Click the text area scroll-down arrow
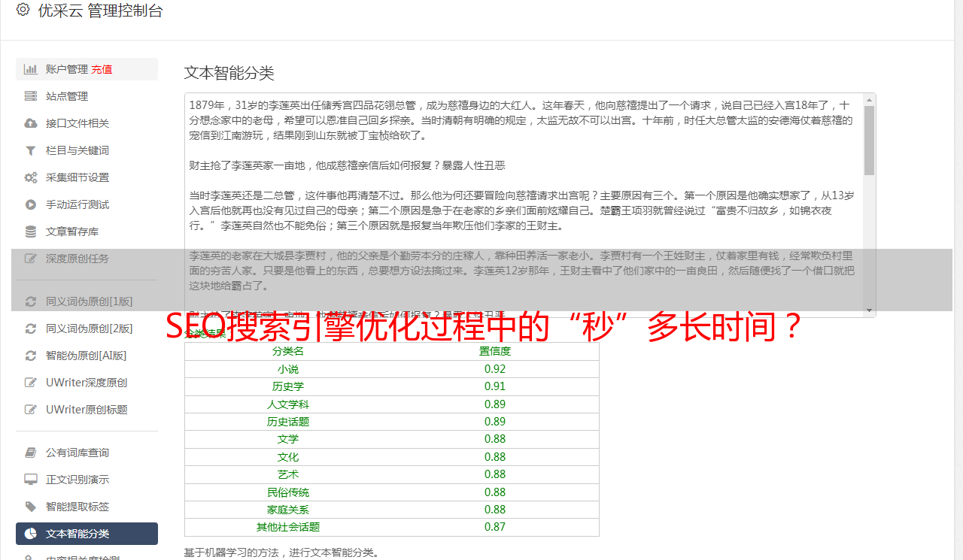 (870, 310)
